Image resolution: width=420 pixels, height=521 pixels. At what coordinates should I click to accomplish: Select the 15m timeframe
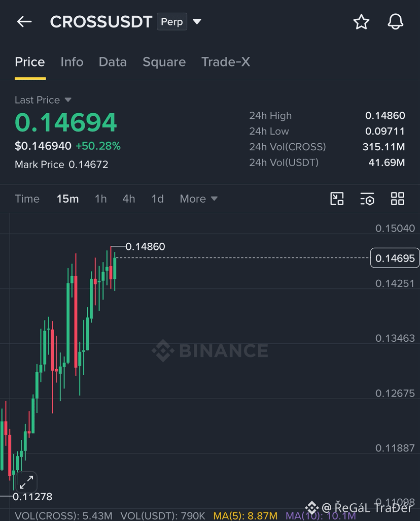point(67,199)
